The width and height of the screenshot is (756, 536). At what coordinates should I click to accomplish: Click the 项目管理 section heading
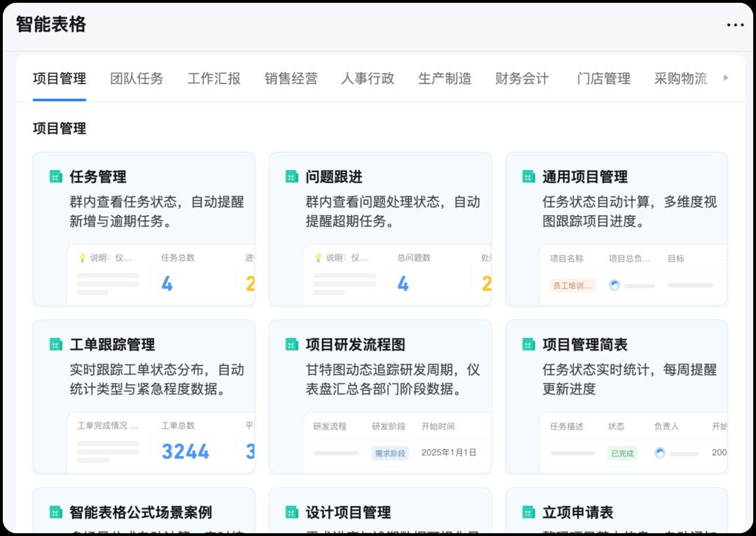coord(59,128)
